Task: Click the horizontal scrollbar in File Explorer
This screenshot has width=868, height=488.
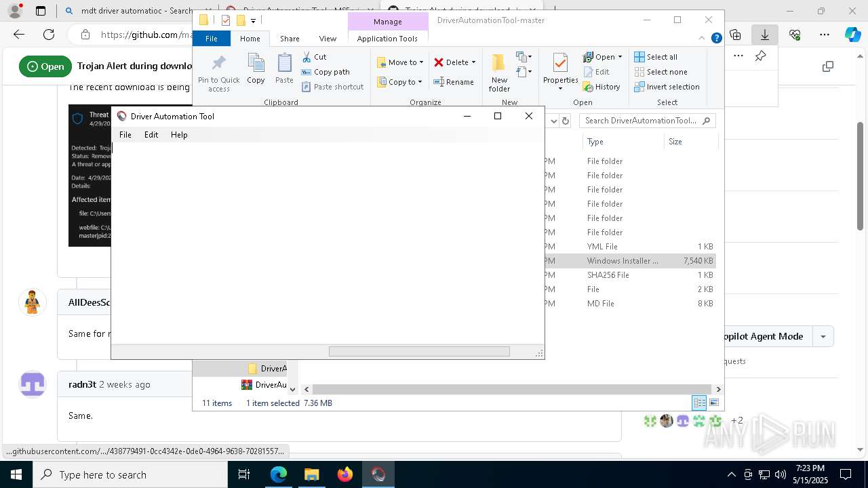Action: coord(512,389)
